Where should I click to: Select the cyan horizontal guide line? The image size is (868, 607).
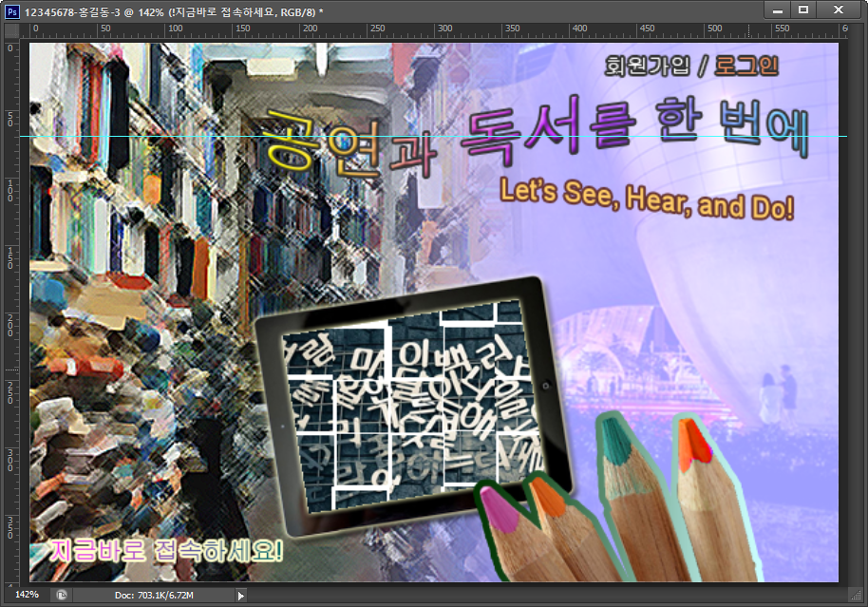point(433,136)
